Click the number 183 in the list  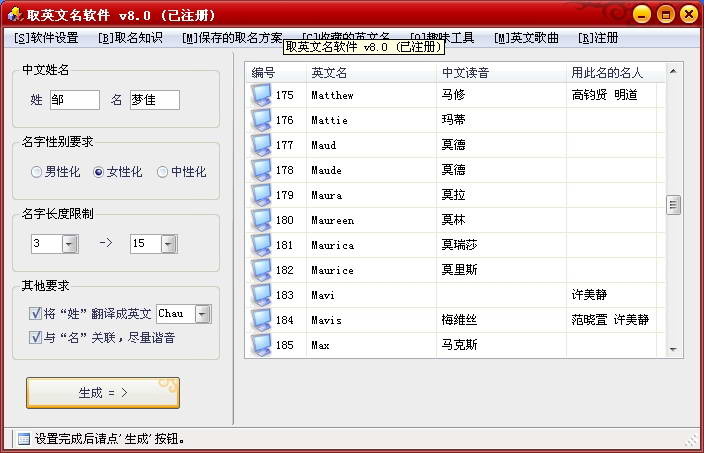[x=285, y=295]
